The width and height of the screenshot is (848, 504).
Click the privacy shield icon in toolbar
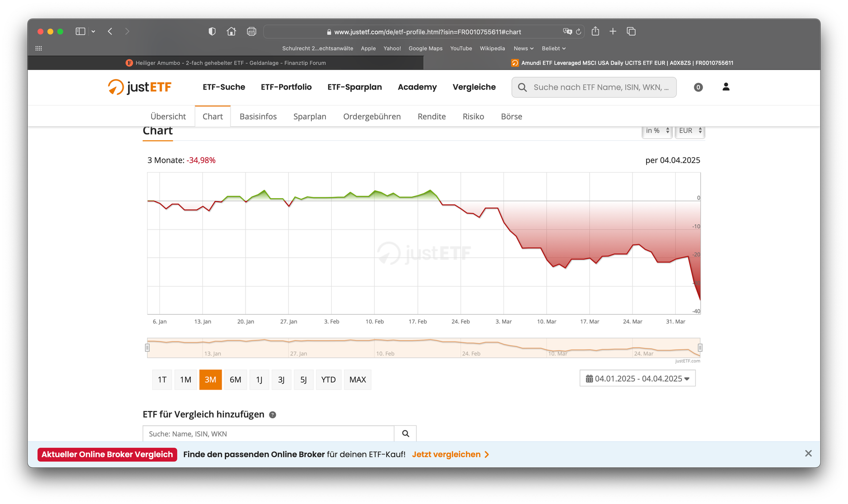coord(212,31)
